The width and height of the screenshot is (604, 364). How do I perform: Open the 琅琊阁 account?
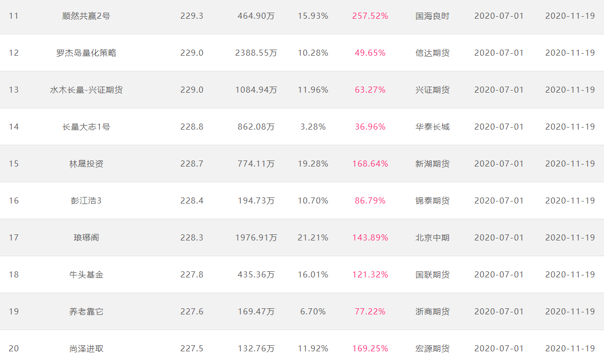(x=86, y=238)
